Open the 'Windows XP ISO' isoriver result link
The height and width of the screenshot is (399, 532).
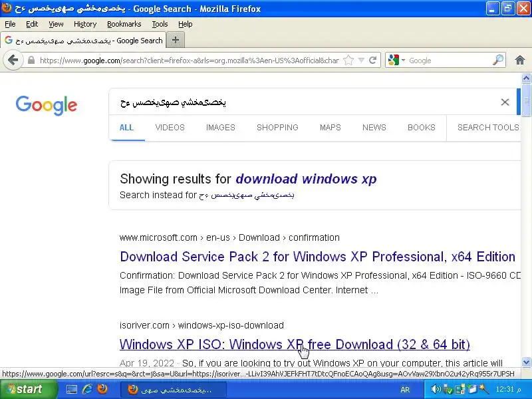(x=295, y=344)
